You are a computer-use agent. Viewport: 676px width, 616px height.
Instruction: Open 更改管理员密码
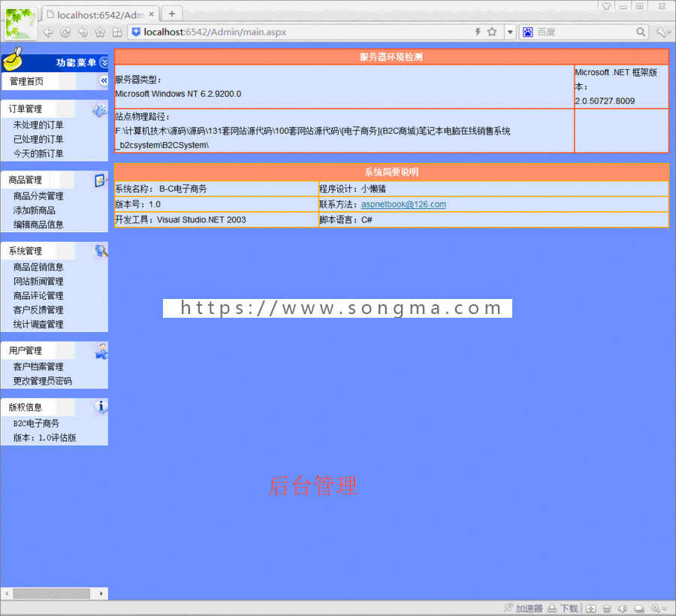tap(43, 381)
